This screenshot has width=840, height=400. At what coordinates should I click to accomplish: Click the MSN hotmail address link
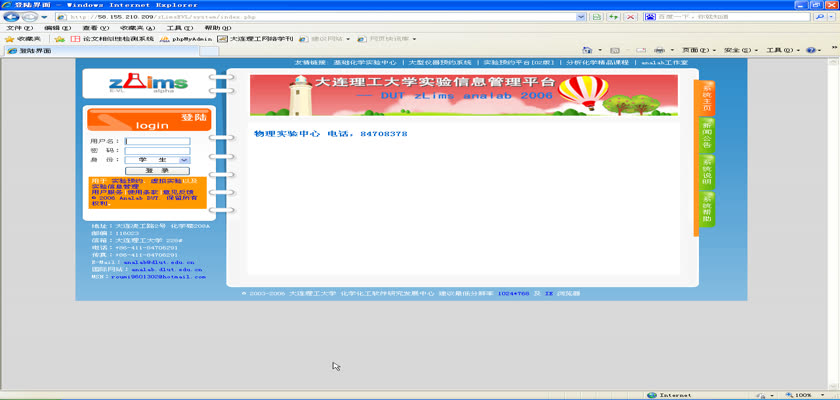coord(158,277)
